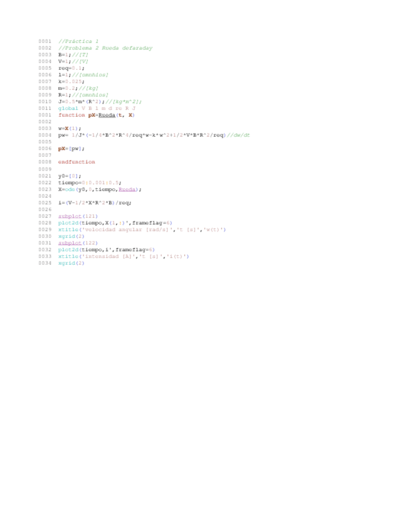Click the 'function pX=Rueda(t, X)' declaration
Image resolution: width=411 pixels, height=532 pixels.
click(97, 115)
